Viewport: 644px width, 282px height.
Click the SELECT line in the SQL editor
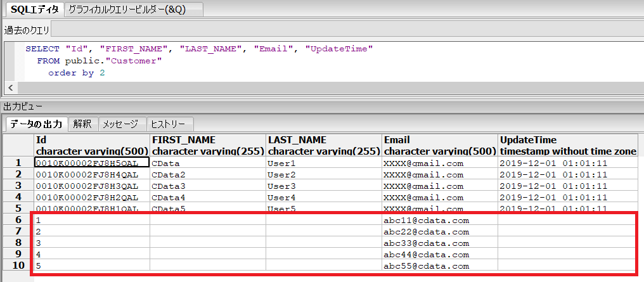[199, 49]
